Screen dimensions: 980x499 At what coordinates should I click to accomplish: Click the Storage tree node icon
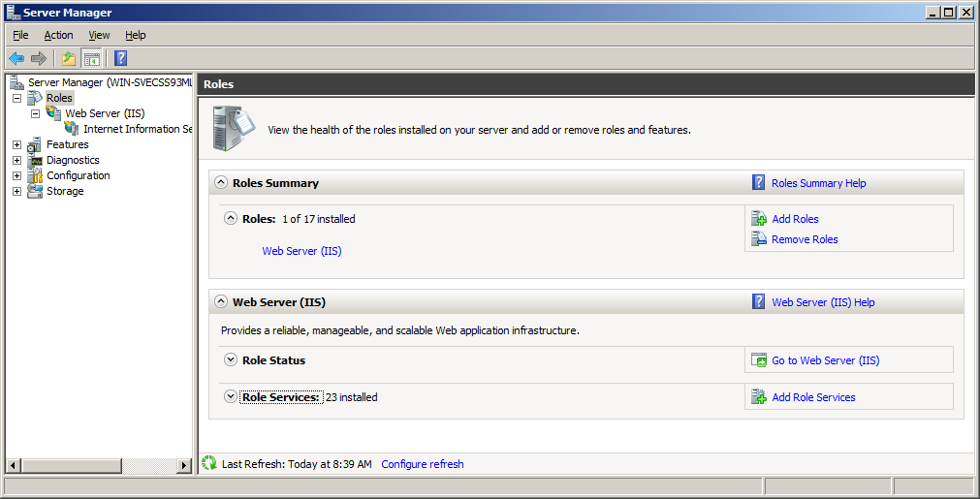point(36,191)
